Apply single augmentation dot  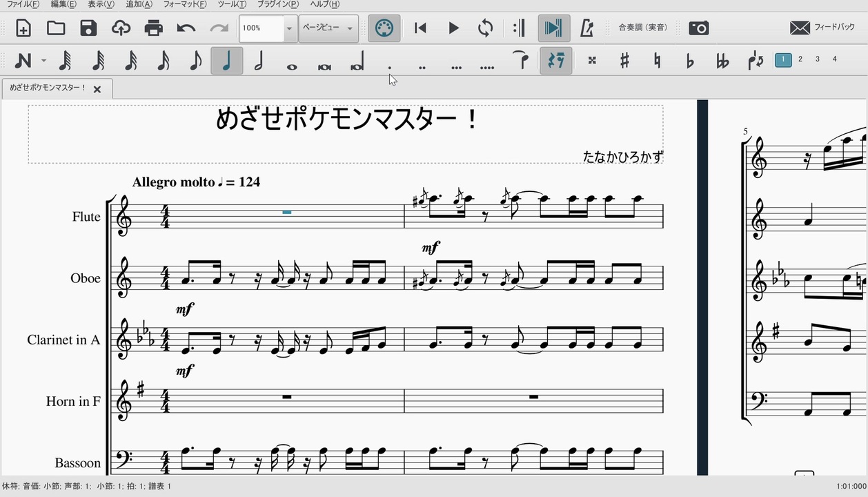(x=390, y=67)
